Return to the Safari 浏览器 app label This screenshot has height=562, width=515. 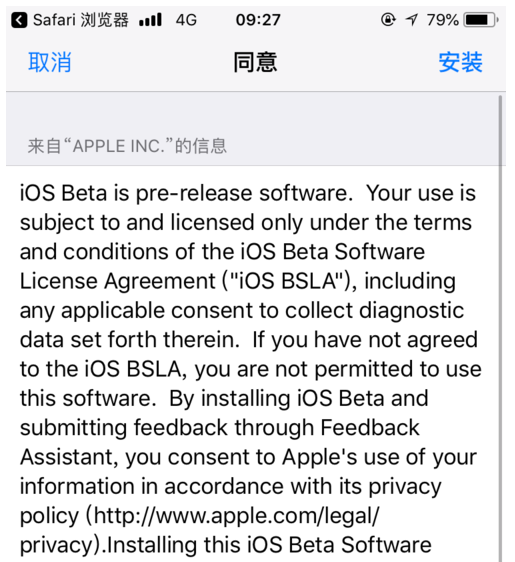[81, 20]
